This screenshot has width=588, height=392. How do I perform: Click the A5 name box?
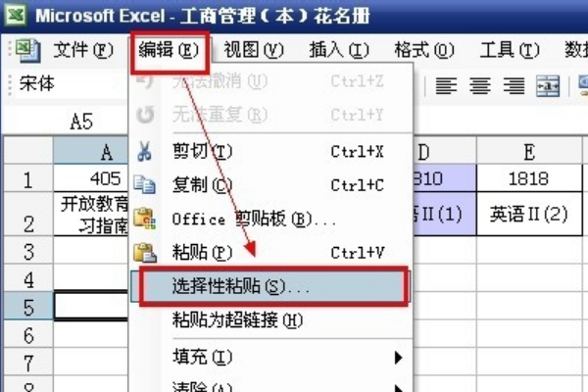click(x=66, y=122)
